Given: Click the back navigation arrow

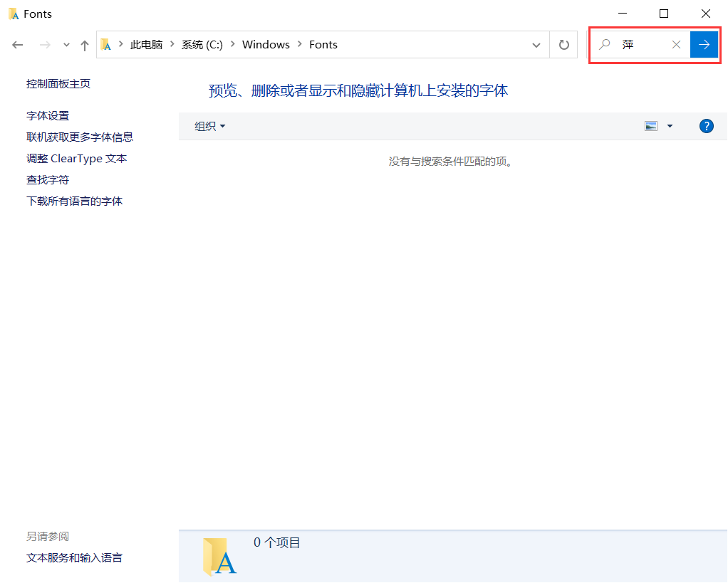Looking at the screenshot, I should [x=17, y=44].
